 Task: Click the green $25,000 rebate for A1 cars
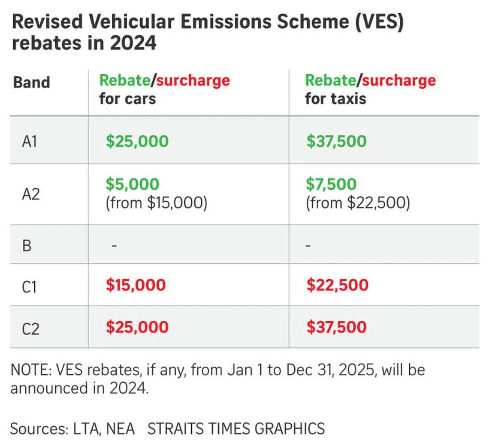(137, 141)
